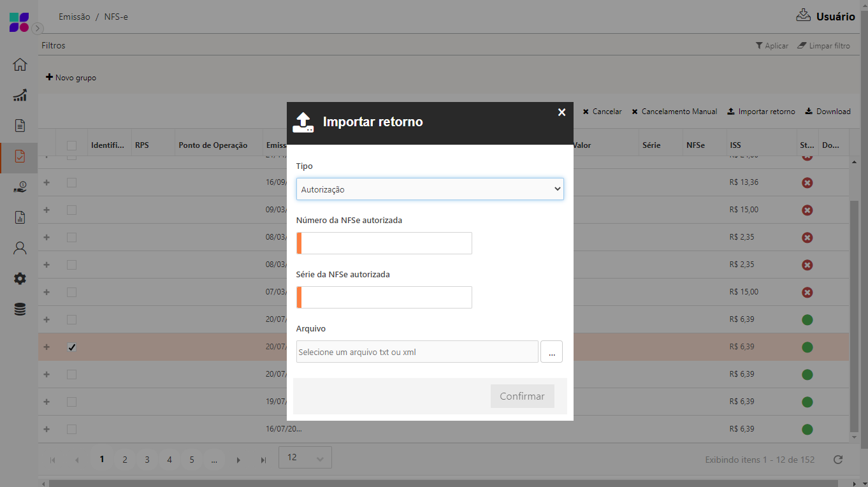Open the page size dropdown showing 12

[x=305, y=458]
